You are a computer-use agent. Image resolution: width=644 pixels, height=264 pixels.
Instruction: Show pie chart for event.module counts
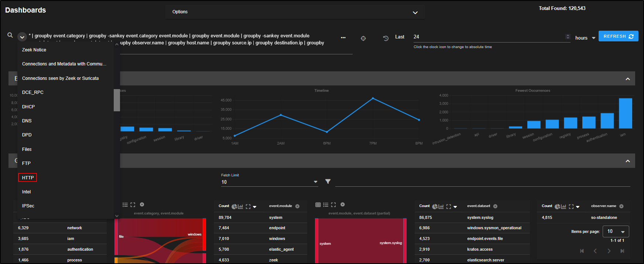234,206
